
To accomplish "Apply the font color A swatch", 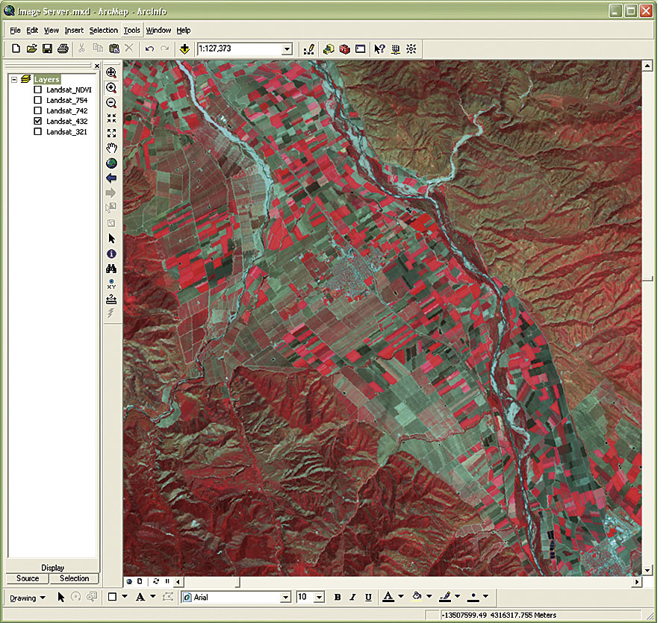I will 388,597.
